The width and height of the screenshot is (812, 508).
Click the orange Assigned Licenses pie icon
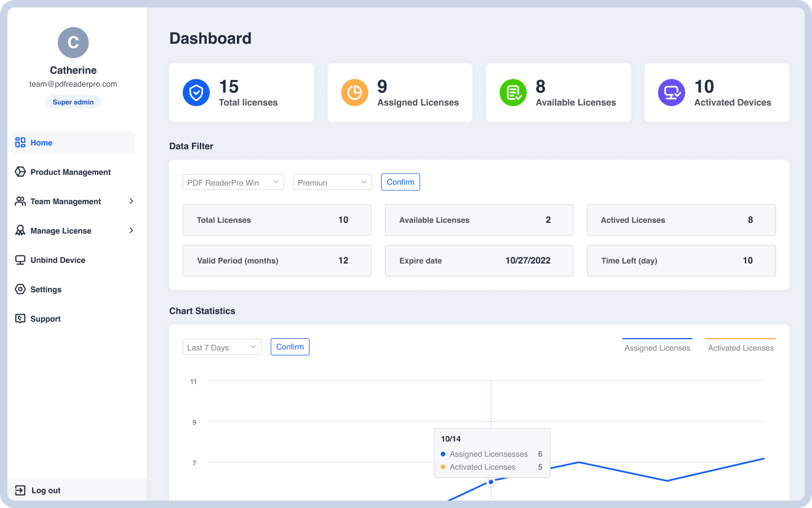(x=354, y=93)
